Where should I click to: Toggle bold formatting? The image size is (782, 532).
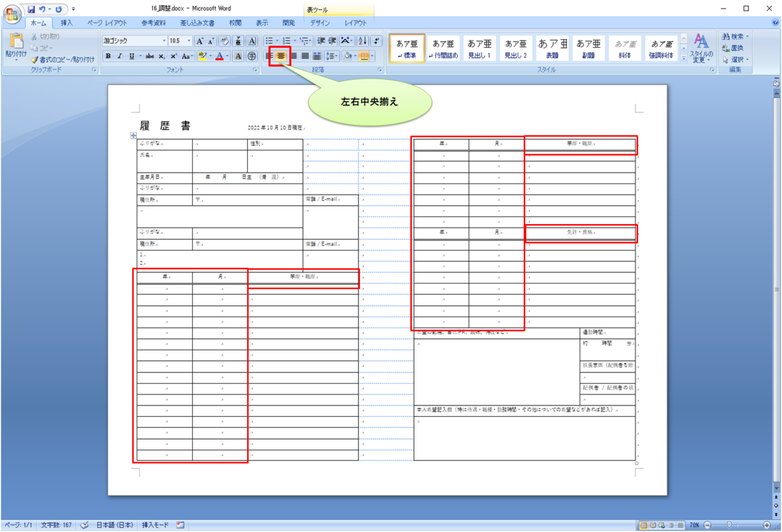(108, 56)
